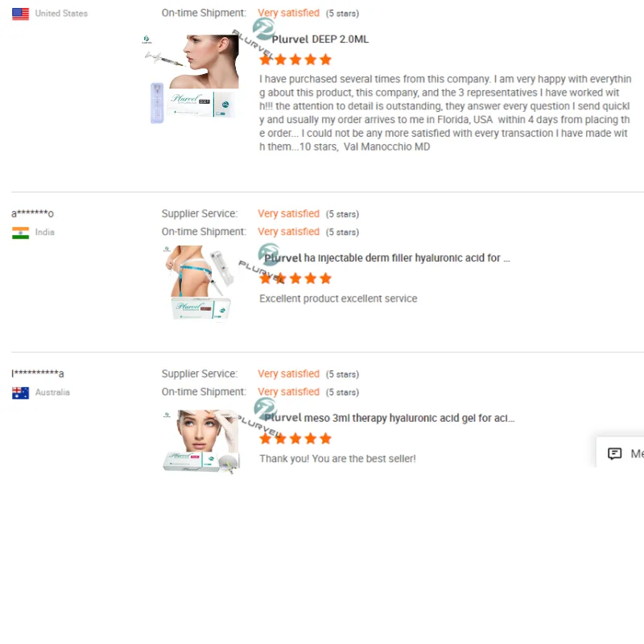Click reviewer name l***********a
Viewport: 644px width, 644px height.
point(37,374)
